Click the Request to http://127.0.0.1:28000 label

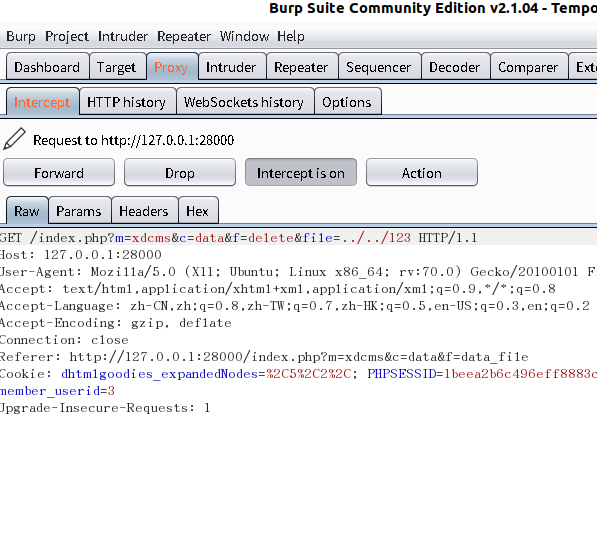[x=134, y=140]
